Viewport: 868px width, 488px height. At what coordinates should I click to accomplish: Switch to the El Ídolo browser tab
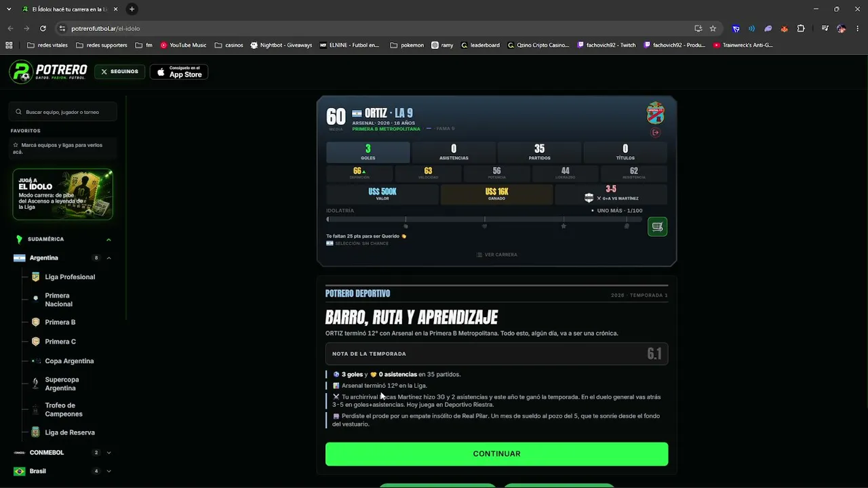click(70, 9)
